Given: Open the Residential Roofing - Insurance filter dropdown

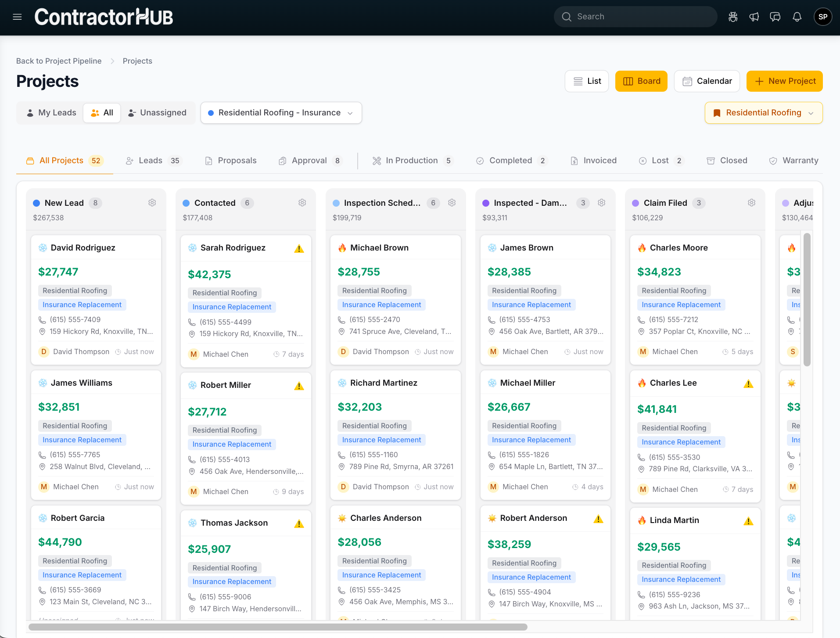Looking at the screenshot, I should [280, 113].
